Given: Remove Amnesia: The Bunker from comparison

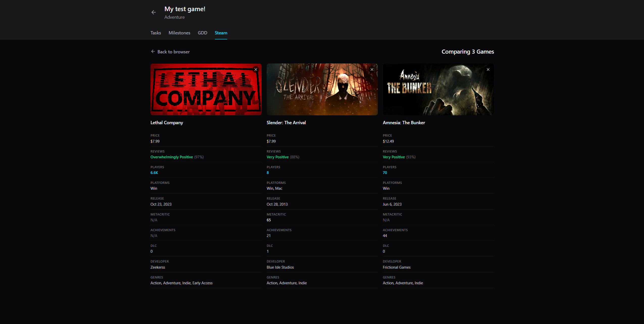Looking at the screenshot, I should (488, 70).
